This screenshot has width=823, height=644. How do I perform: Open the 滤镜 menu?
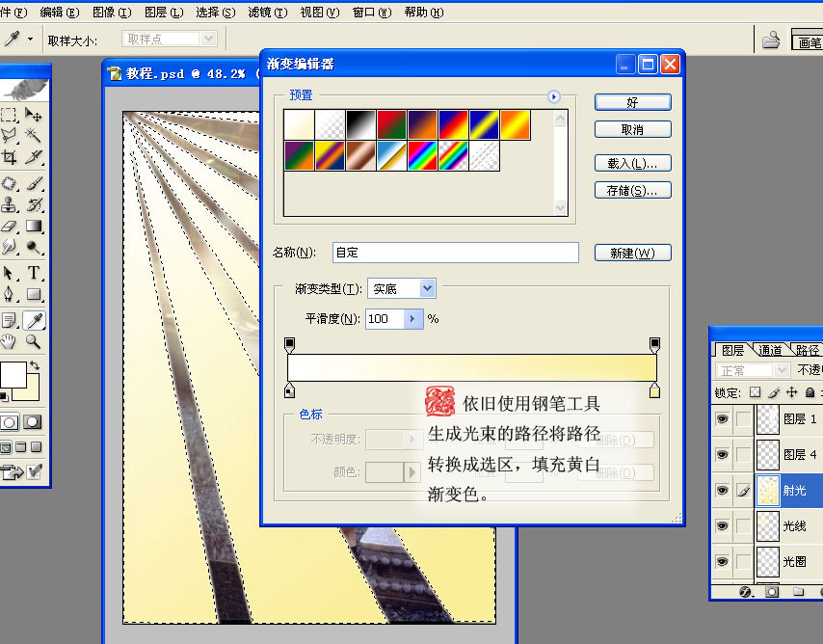(x=268, y=13)
